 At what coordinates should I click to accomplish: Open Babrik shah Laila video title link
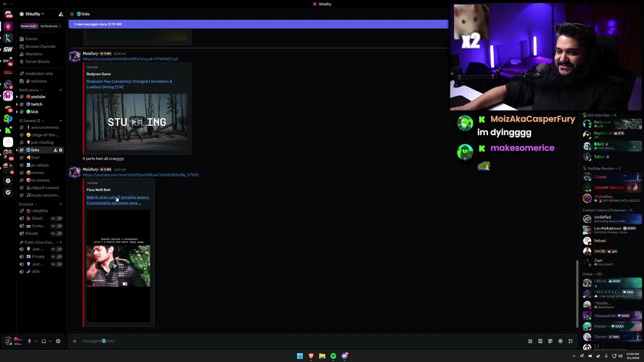coord(118,200)
